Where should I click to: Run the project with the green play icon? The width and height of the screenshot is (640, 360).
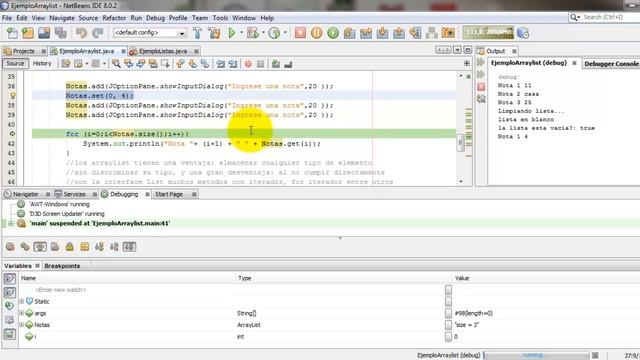[232, 33]
